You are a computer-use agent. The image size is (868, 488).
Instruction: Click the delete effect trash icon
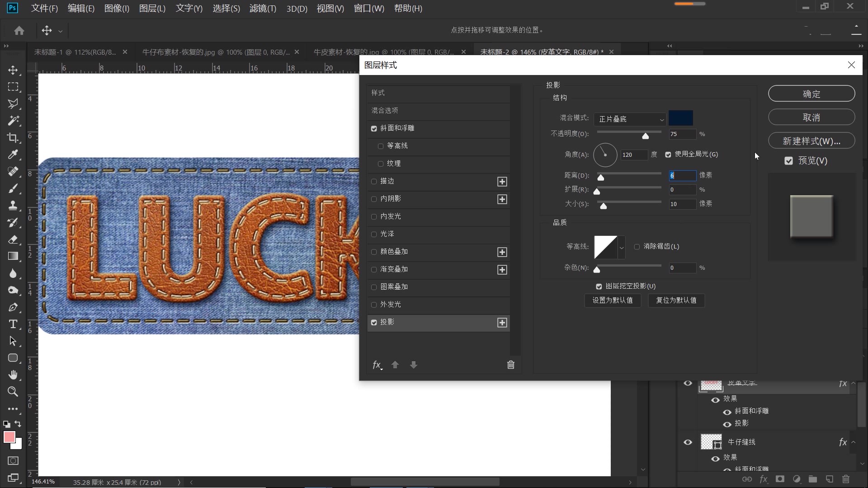point(510,365)
